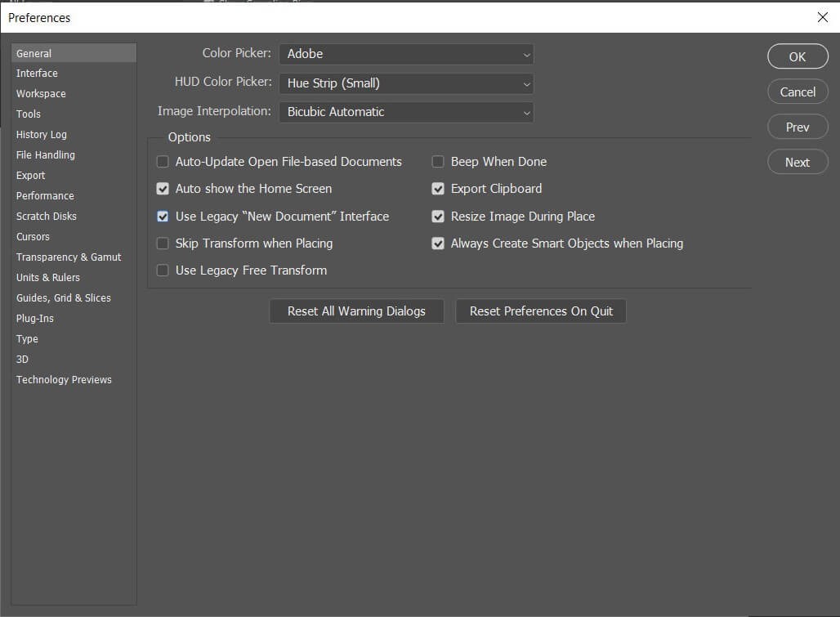This screenshot has height=617, width=840.
Task: Open the Scratch Disks preferences section
Action: point(46,217)
